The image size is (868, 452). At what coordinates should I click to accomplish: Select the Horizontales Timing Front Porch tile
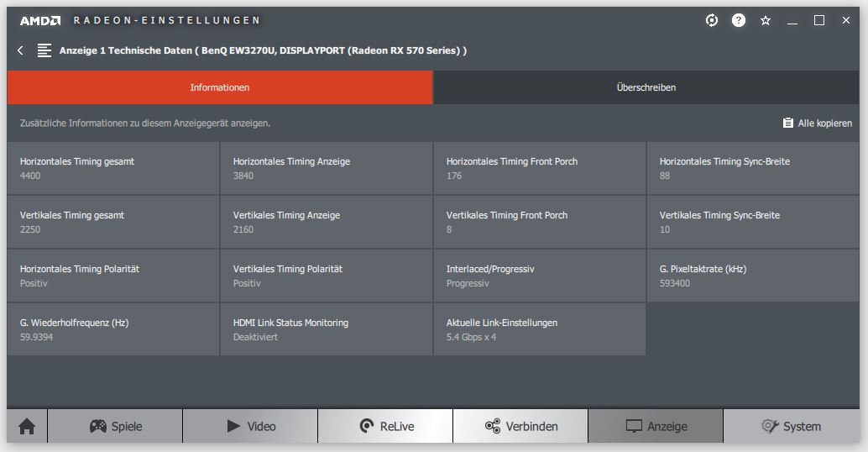tap(539, 168)
